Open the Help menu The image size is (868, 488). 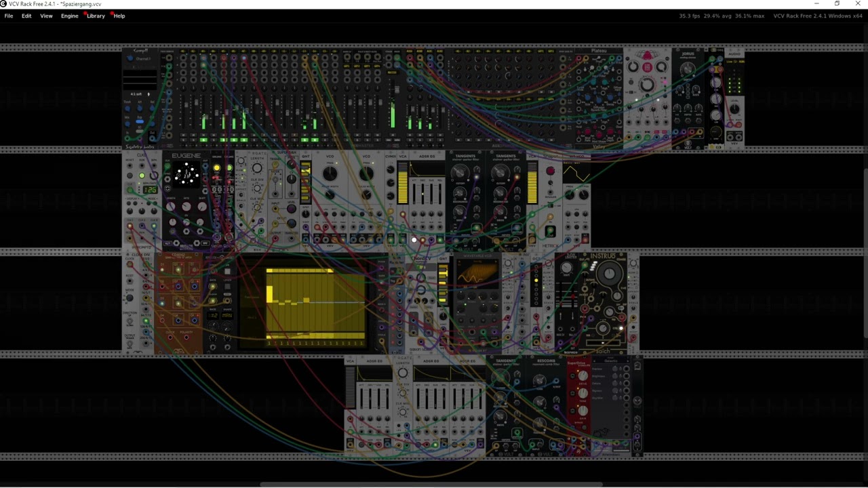pos(119,16)
